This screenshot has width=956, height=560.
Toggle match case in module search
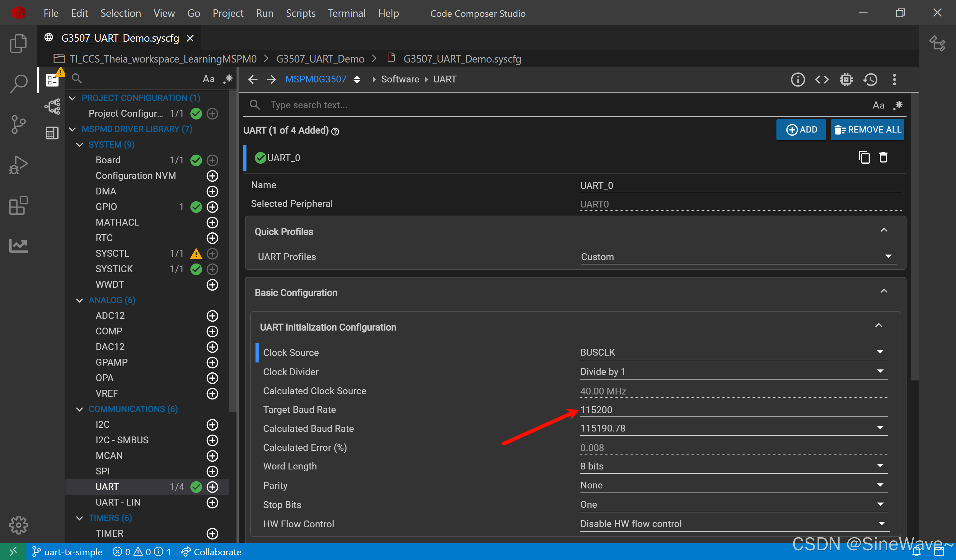208,79
